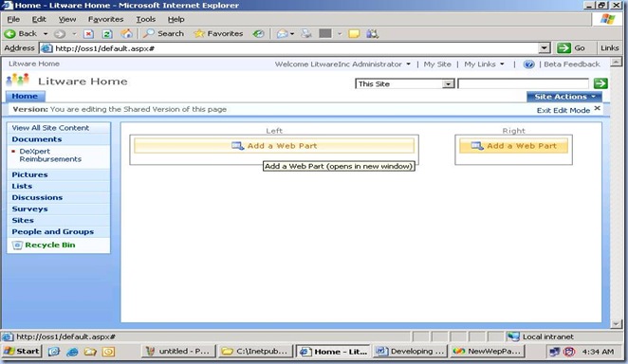Click the network tray icon
Screen dimensions: 628x364
tap(554, 352)
